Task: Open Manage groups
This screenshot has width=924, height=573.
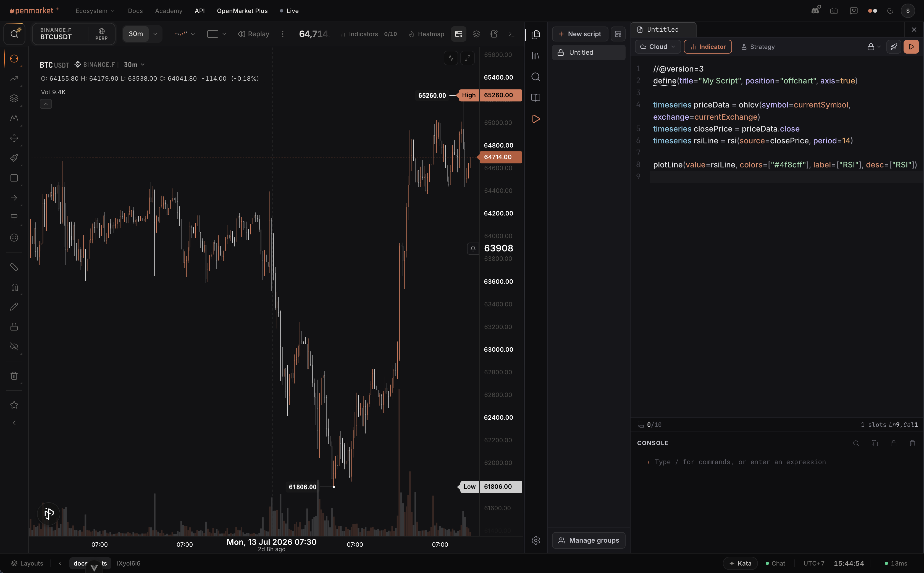Action: point(589,540)
